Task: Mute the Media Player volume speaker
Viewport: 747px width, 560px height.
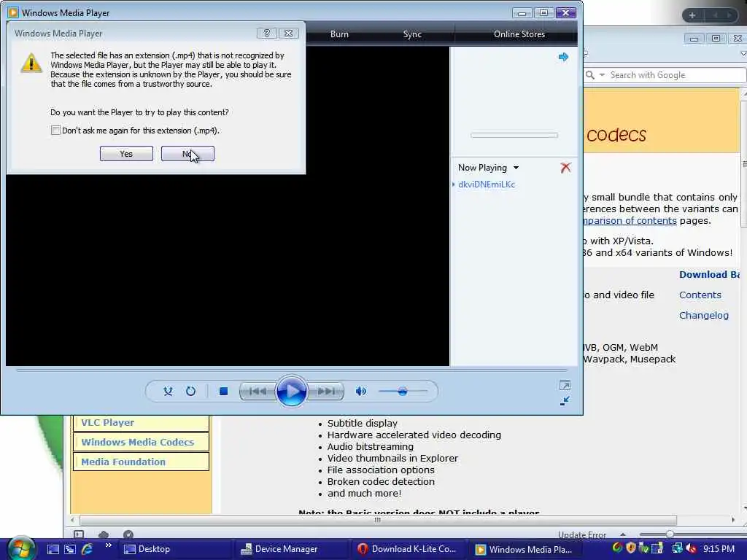Action: coord(360,392)
